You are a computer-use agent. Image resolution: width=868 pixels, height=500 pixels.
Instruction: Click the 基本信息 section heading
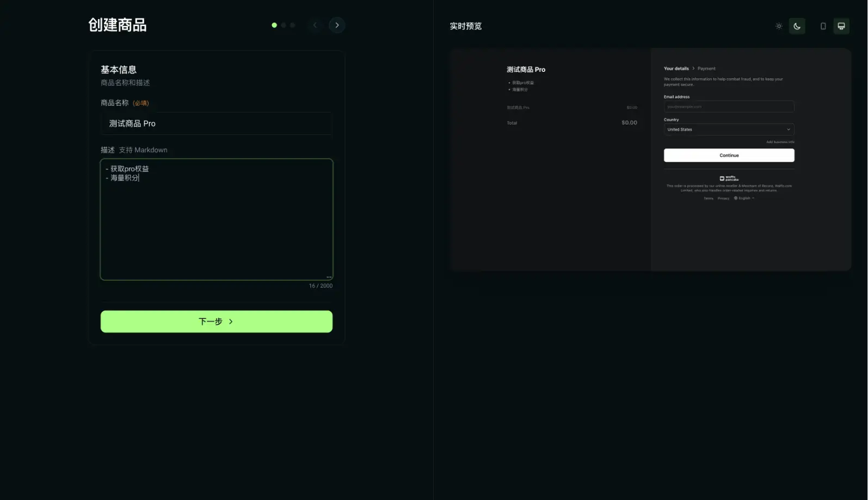click(x=119, y=70)
